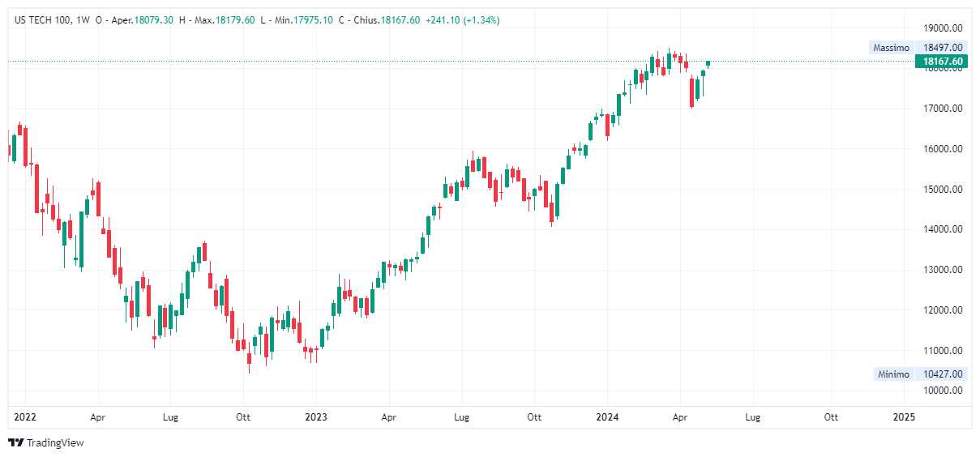Click the closing value Chius.18167.60
The width and height of the screenshot is (980, 457).
coord(385,20)
